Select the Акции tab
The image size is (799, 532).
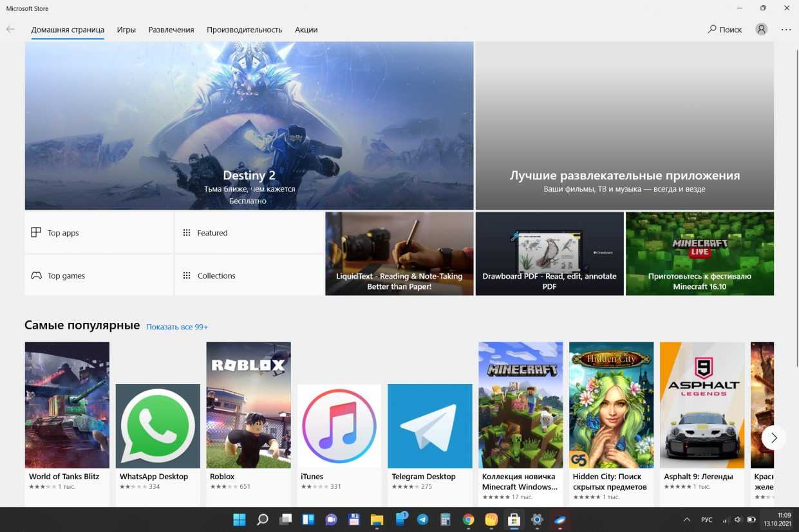click(x=306, y=30)
